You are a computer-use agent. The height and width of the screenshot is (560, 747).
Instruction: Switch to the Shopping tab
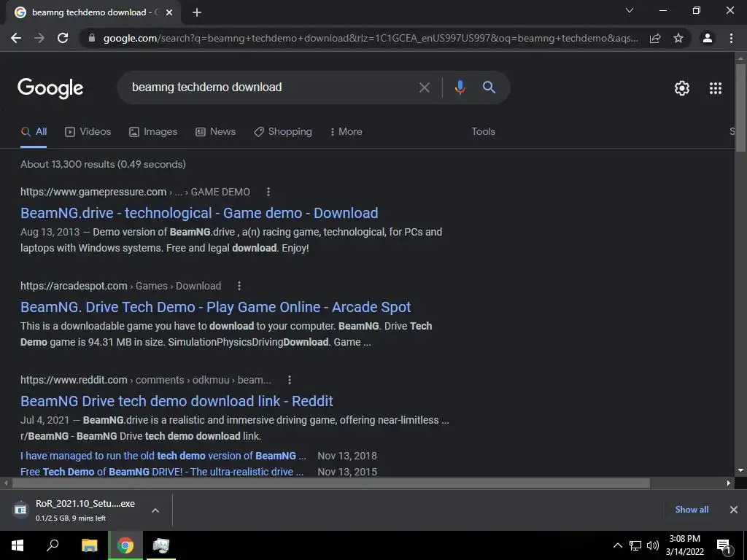click(x=283, y=132)
